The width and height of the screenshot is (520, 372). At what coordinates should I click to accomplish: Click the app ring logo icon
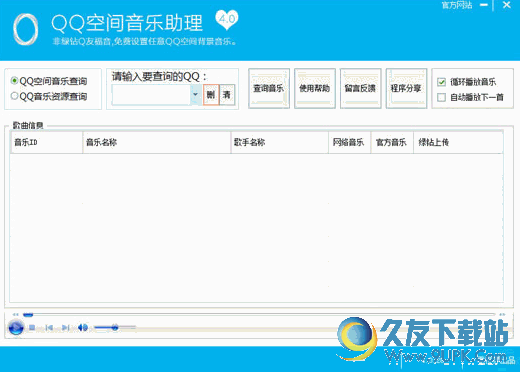pos(25,29)
